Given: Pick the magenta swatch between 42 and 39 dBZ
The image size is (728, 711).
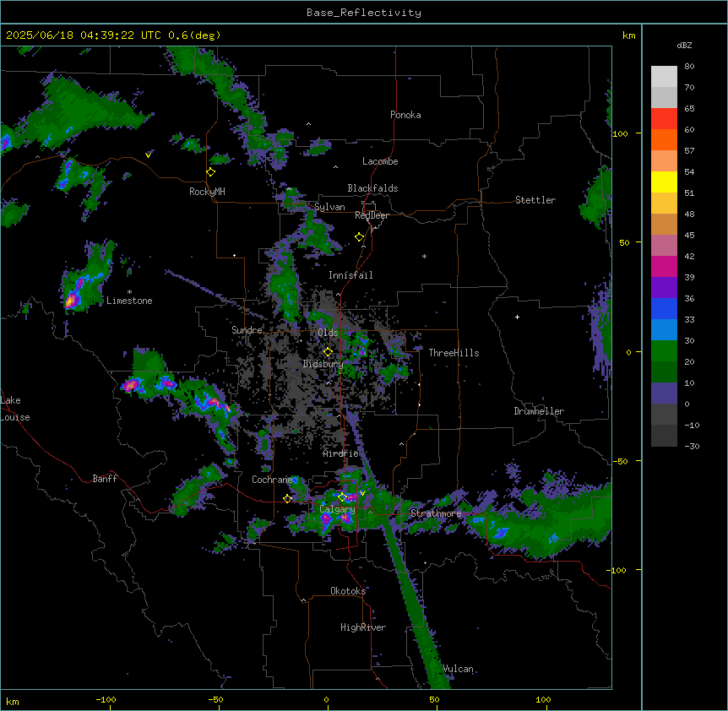Looking at the screenshot, I should click(664, 266).
